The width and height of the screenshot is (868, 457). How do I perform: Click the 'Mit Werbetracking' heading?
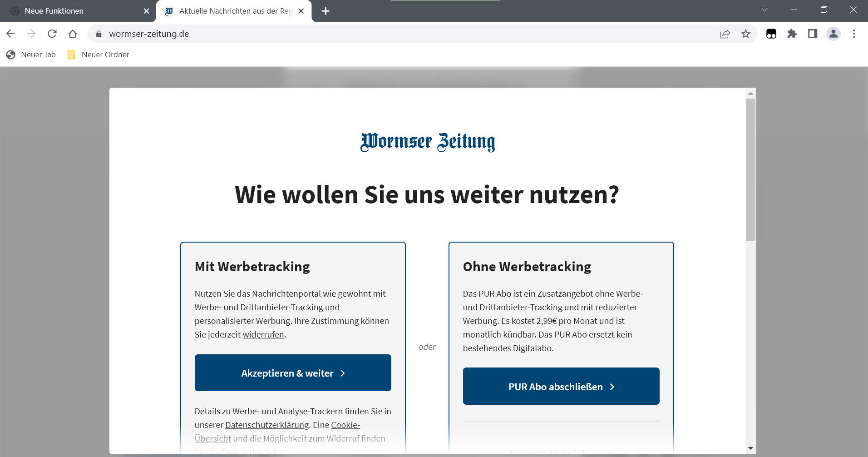click(x=252, y=267)
